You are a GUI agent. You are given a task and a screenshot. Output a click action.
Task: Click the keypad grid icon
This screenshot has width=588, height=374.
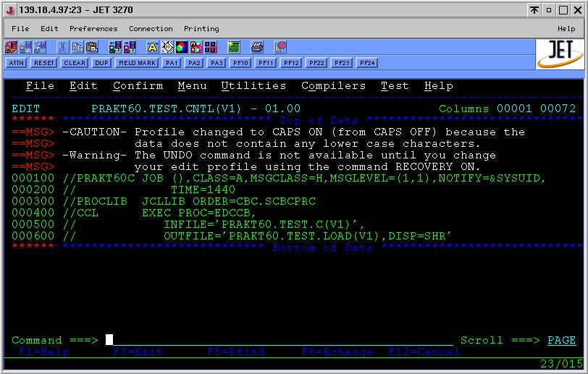click(x=211, y=48)
